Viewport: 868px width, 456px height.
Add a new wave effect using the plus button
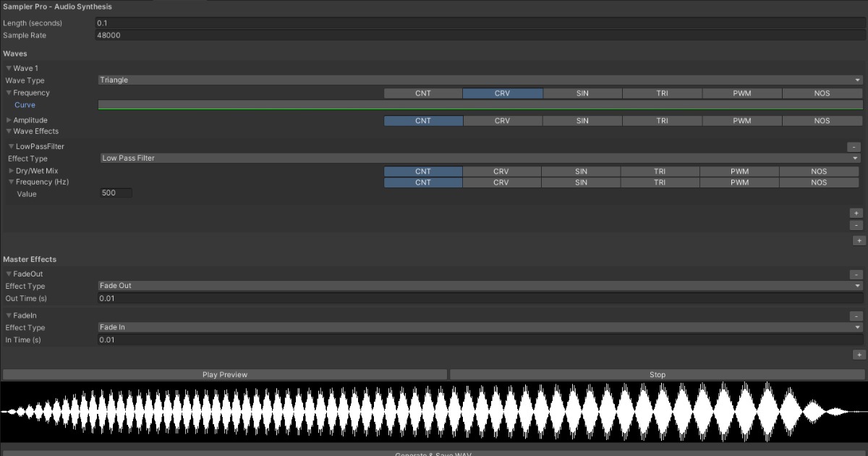click(x=856, y=212)
